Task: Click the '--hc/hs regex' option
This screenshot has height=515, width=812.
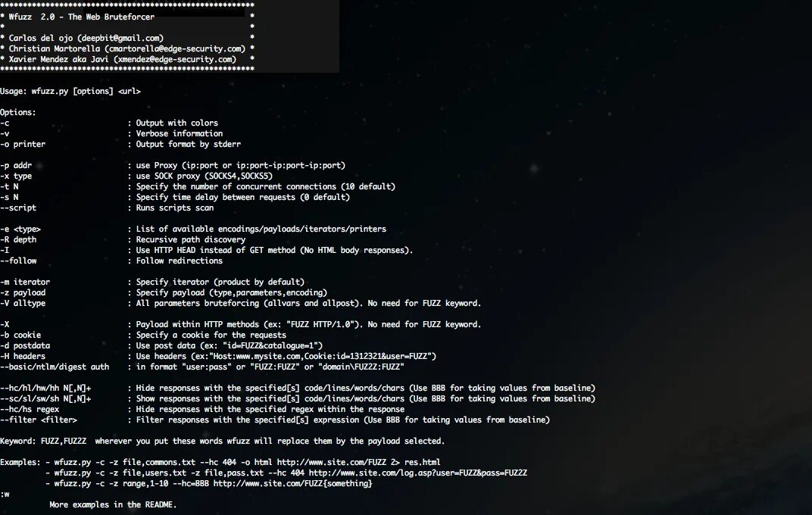Action: pyautogui.click(x=30, y=410)
